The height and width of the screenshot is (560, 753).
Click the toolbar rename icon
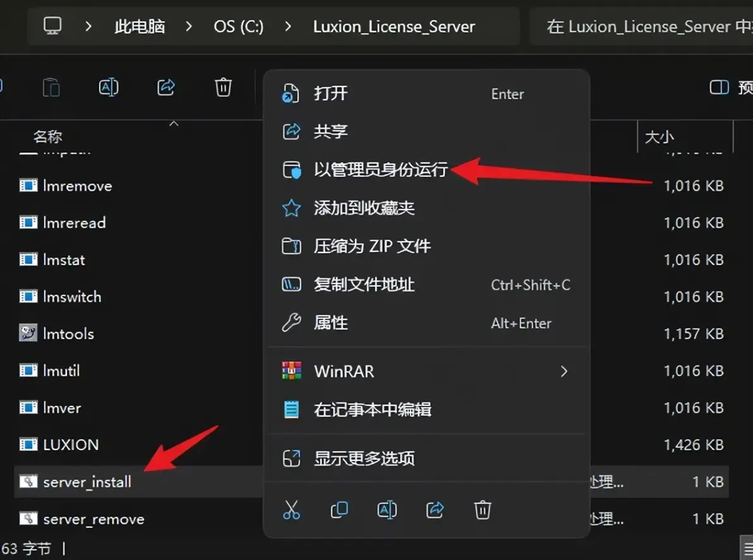pos(109,87)
